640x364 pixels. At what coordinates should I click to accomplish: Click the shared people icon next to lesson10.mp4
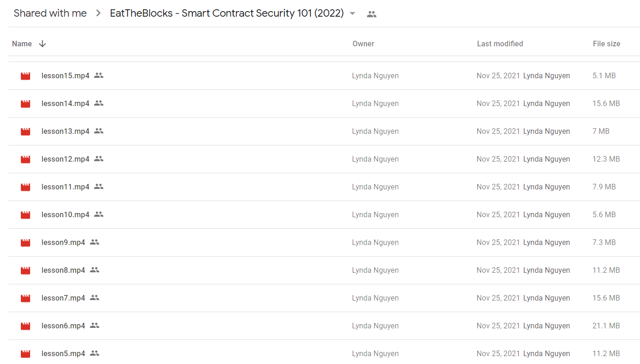point(98,214)
